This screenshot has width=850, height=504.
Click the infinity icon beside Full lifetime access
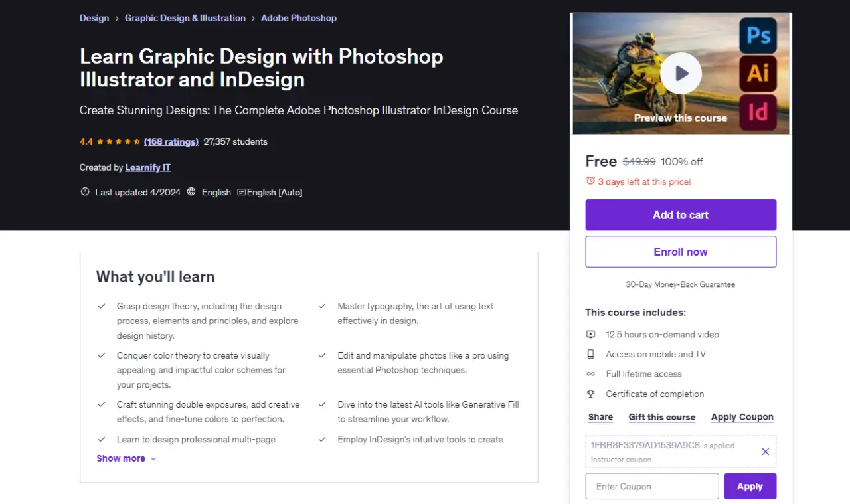click(590, 374)
